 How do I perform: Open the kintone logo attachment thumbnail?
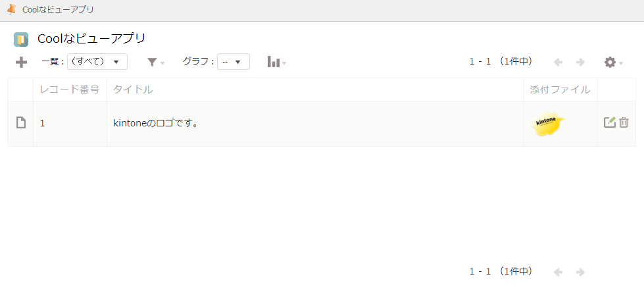pos(548,123)
